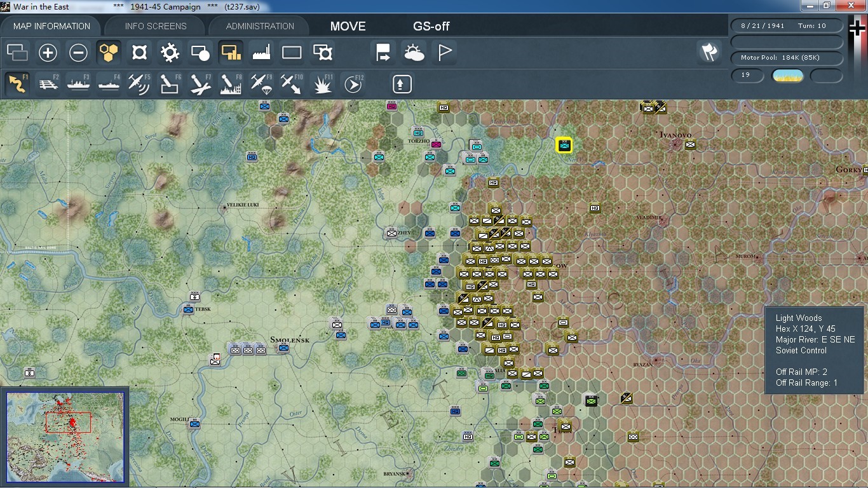Select the yellow-highlighted unit counter
This screenshot has height=488, width=868.
click(564, 146)
